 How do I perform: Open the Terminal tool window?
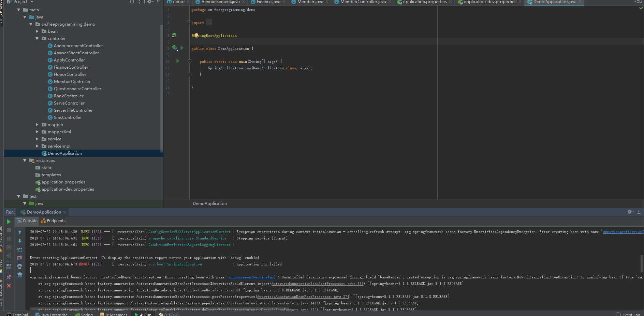tap(17, 314)
